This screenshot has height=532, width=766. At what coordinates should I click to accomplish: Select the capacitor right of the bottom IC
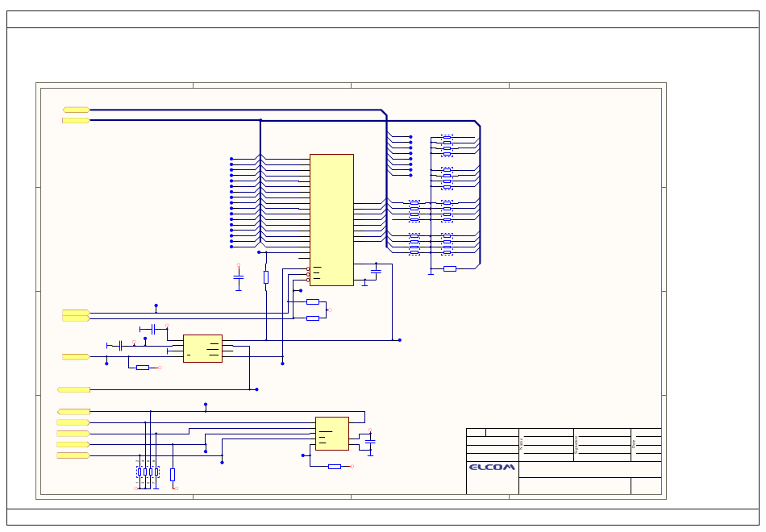click(370, 442)
